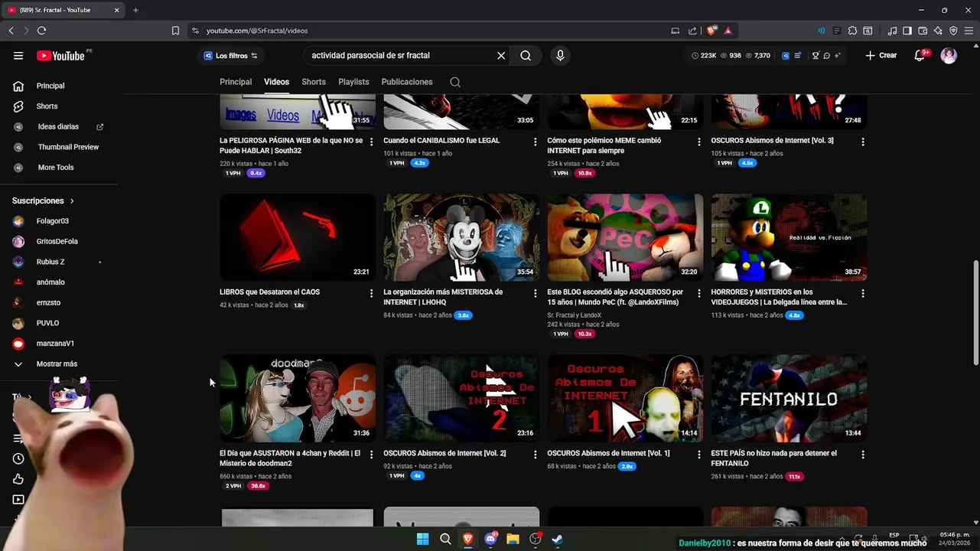Open options menu for Cuando el CANIBALISMO video
This screenshot has height=551, width=980.
tap(535, 142)
